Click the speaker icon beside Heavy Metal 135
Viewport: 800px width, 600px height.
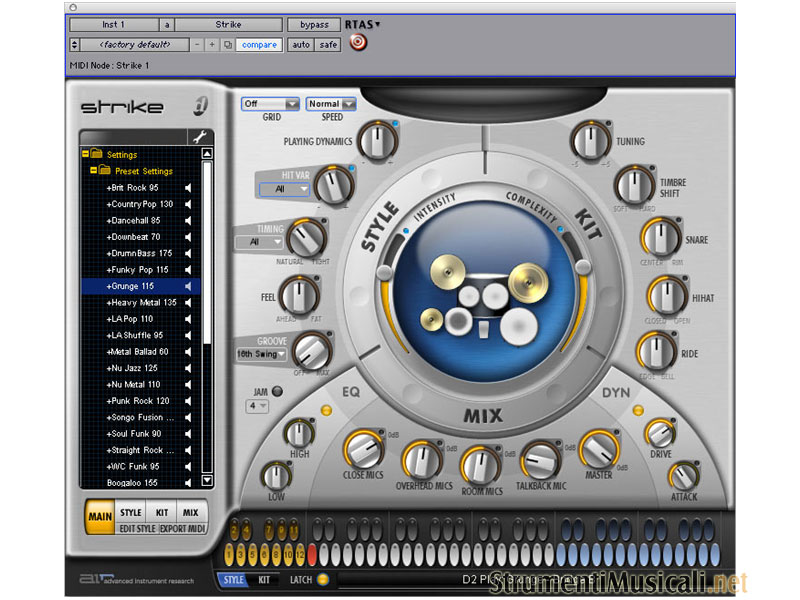pyautogui.click(x=187, y=302)
